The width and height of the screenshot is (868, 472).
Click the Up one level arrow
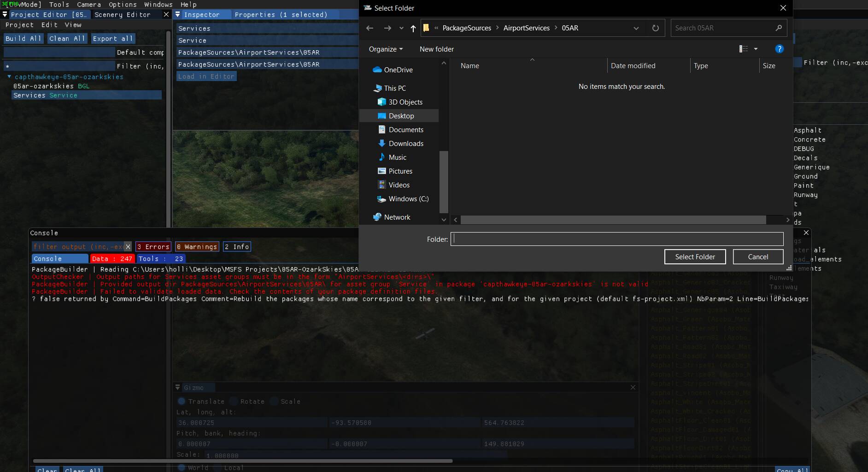click(x=413, y=28)
